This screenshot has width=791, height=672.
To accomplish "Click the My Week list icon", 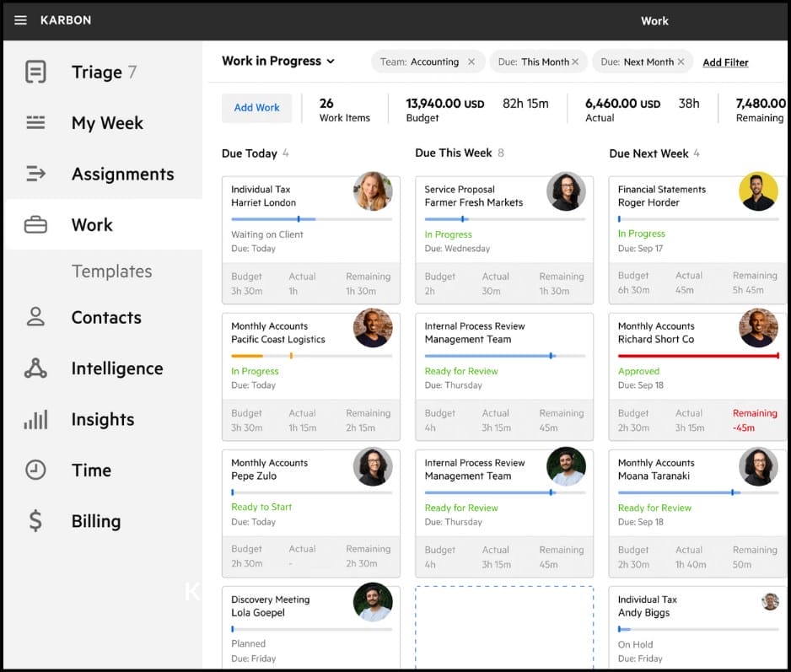I will click(35, 123).
